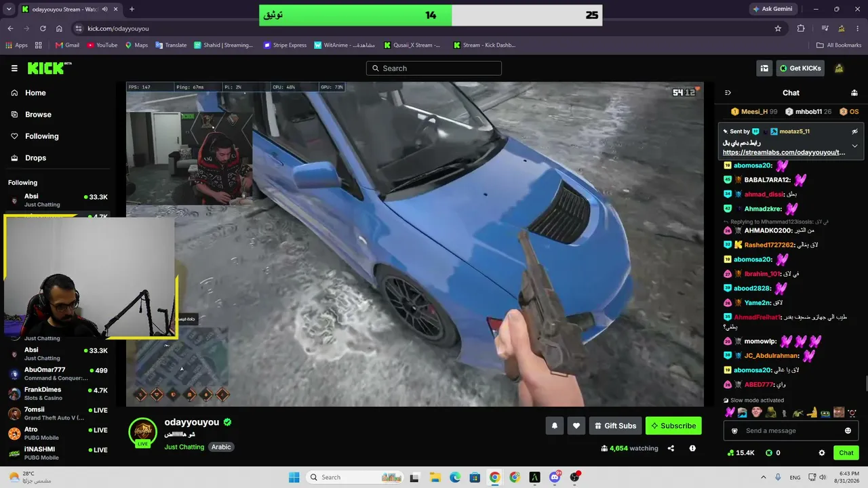Open Atro PUBG Mobile channel
This screenshot has width=868, height=488.
(x=58, y=432)
